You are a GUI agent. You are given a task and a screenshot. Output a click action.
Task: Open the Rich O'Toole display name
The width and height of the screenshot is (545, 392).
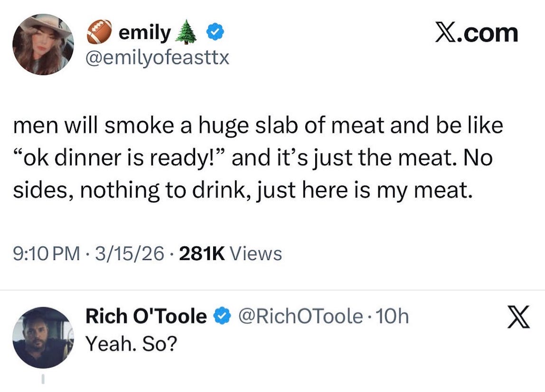[x=146, y=316]
